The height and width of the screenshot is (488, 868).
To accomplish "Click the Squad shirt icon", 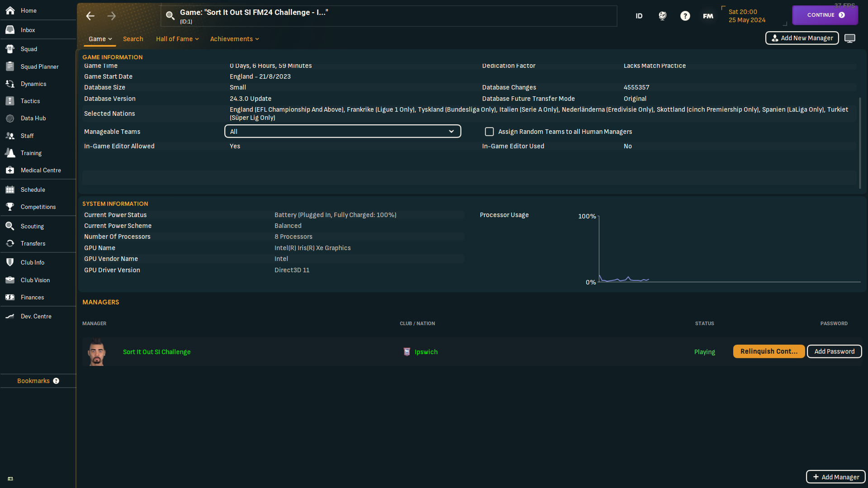I will point(10,49).
